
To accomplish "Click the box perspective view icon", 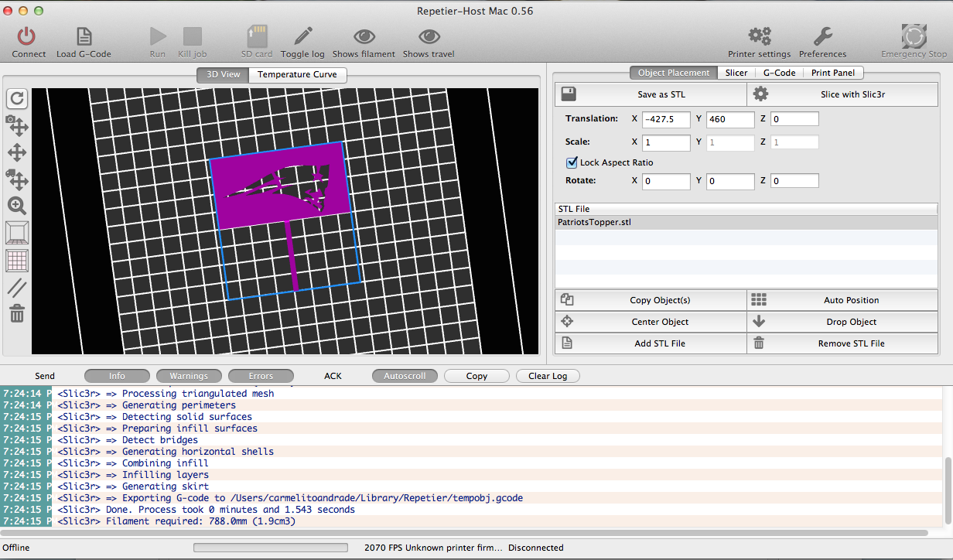I will (17, 233).
